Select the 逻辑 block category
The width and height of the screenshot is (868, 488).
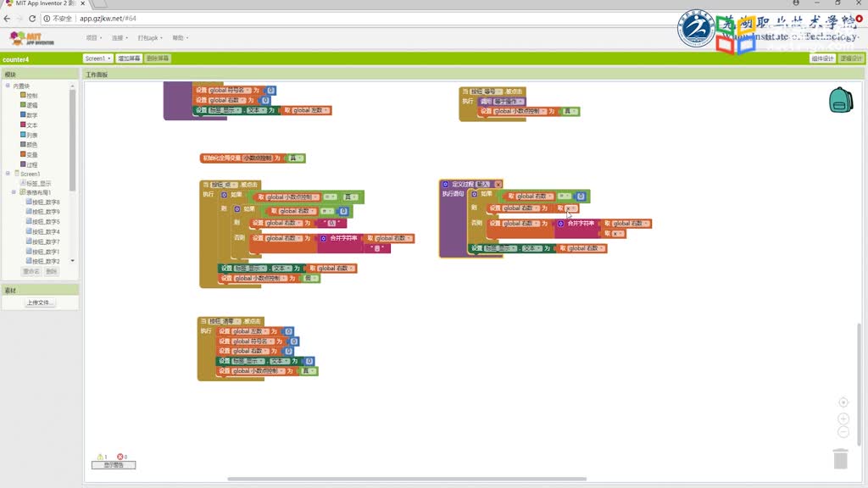(x=29, y=105)
